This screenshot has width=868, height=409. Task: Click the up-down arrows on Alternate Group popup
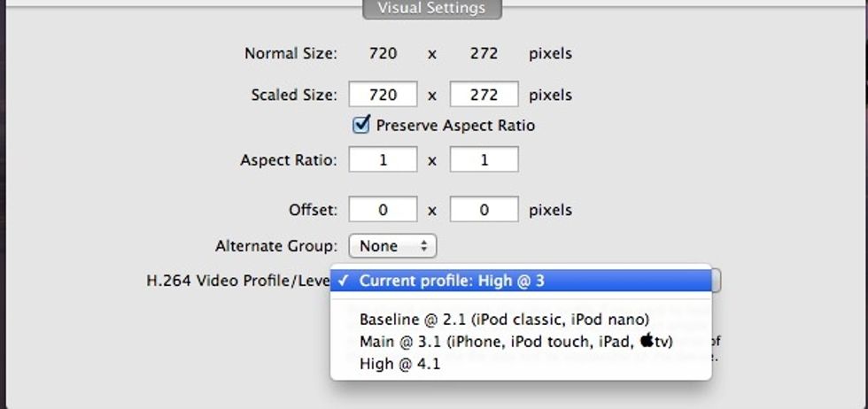pos(424,246)
